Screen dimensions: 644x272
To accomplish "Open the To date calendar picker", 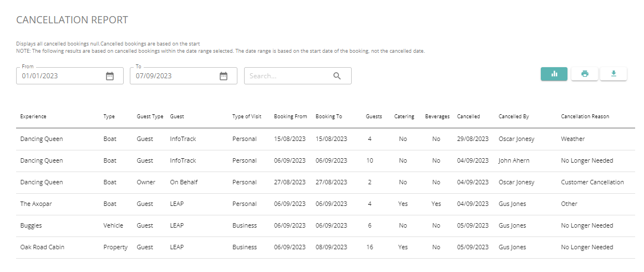I will pos(223,76).
